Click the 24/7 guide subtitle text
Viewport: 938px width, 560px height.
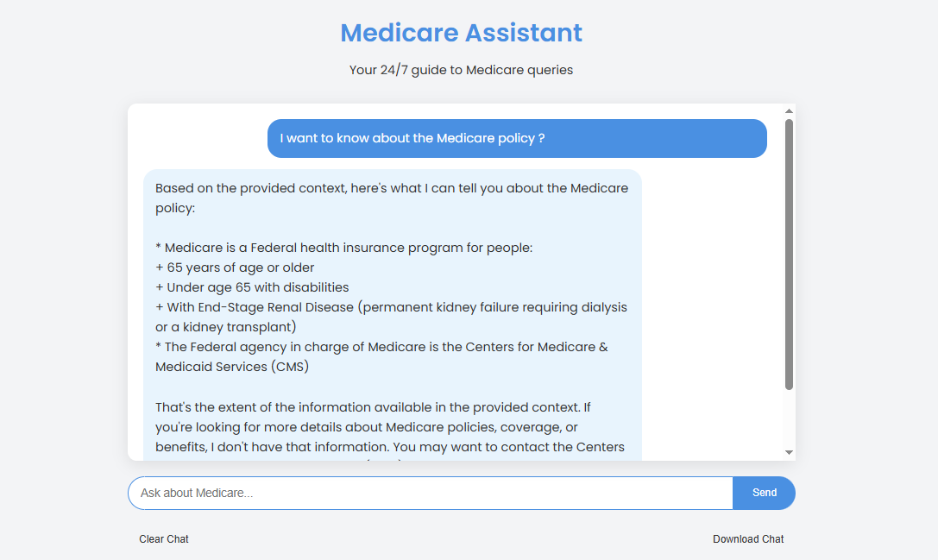point(461,70)
